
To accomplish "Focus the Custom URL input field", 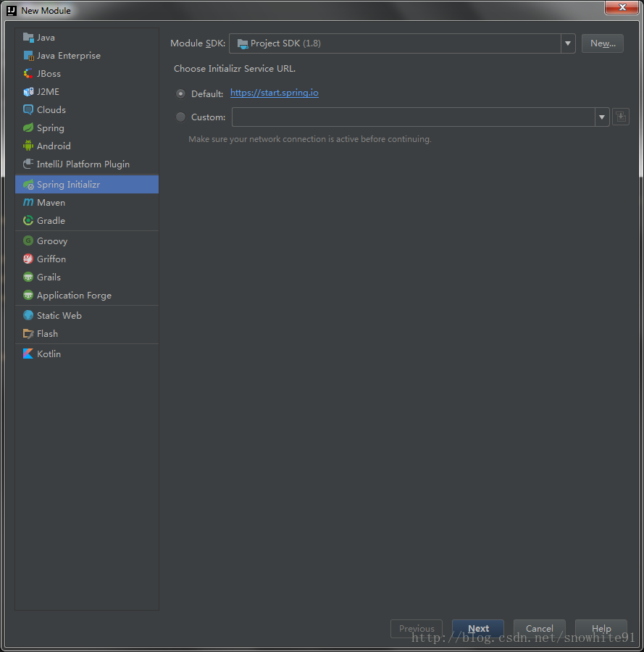I will [413, 117].
